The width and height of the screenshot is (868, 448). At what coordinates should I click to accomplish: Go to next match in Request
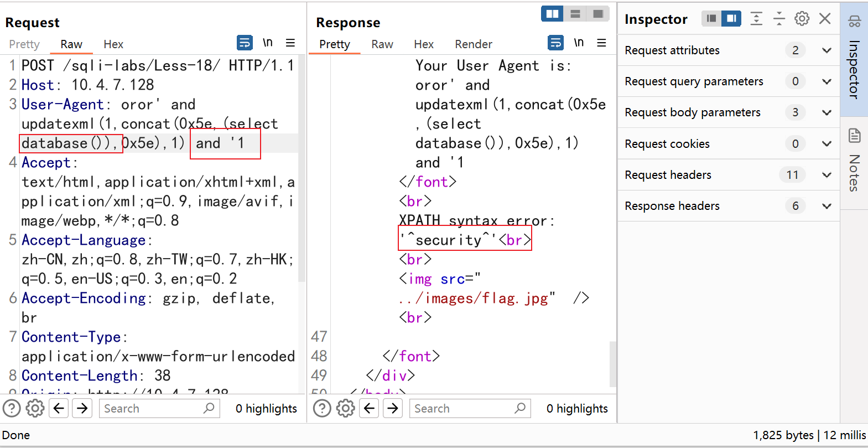(82, 409)
